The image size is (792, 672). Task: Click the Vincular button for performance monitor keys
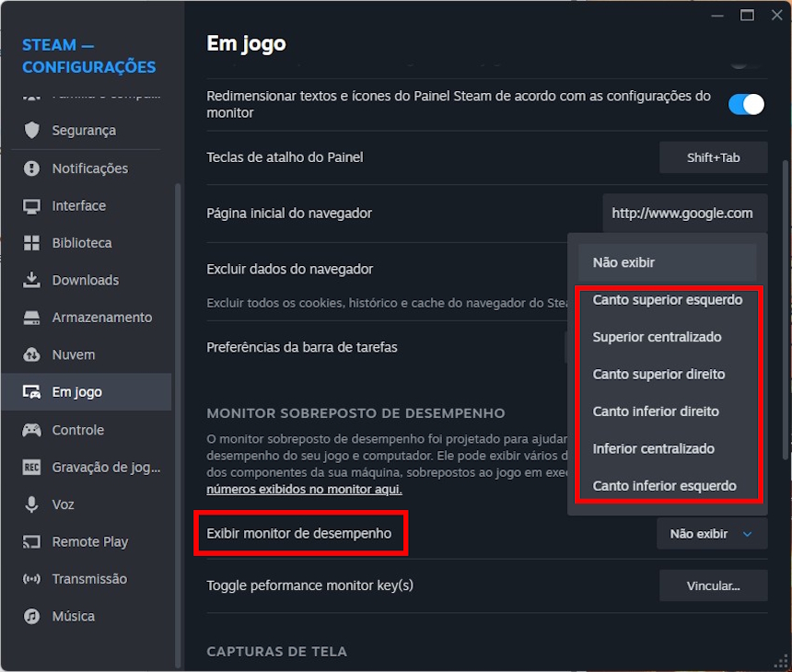click(713, 585)
